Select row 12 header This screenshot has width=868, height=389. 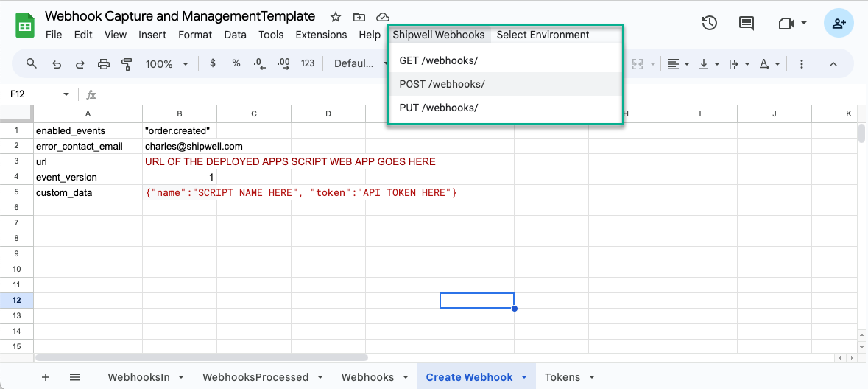click(x=17, y=300)
